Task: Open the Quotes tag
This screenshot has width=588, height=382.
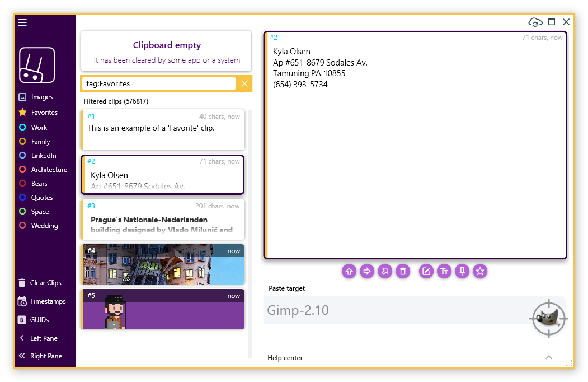Action: [36, 198]
